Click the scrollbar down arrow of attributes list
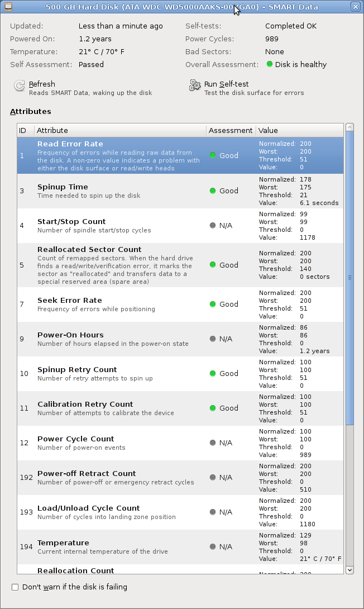The width and height of the screenshot is (364, 609). click(x=349, y=570)
